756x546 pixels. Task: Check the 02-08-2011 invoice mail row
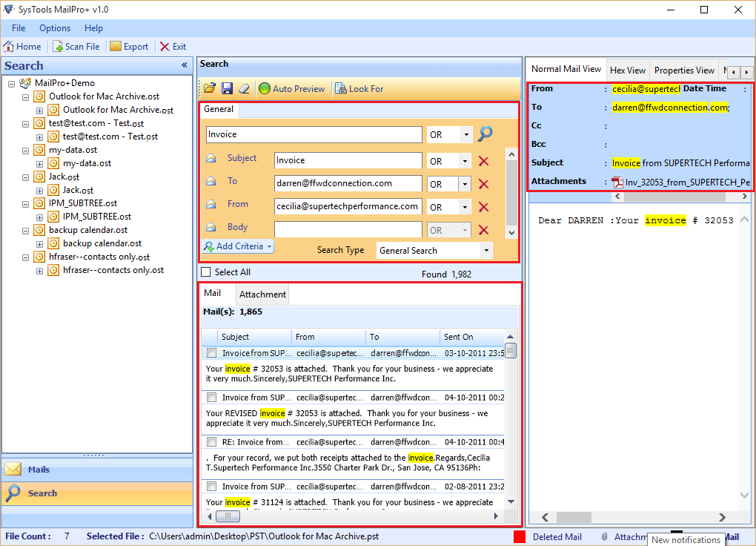[x=211, y=486]
